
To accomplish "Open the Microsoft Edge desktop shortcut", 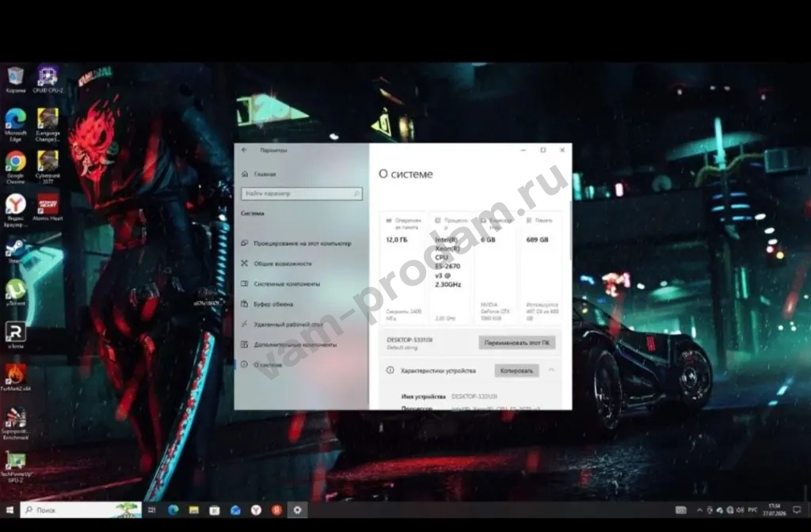I will [x=16, y=124].
